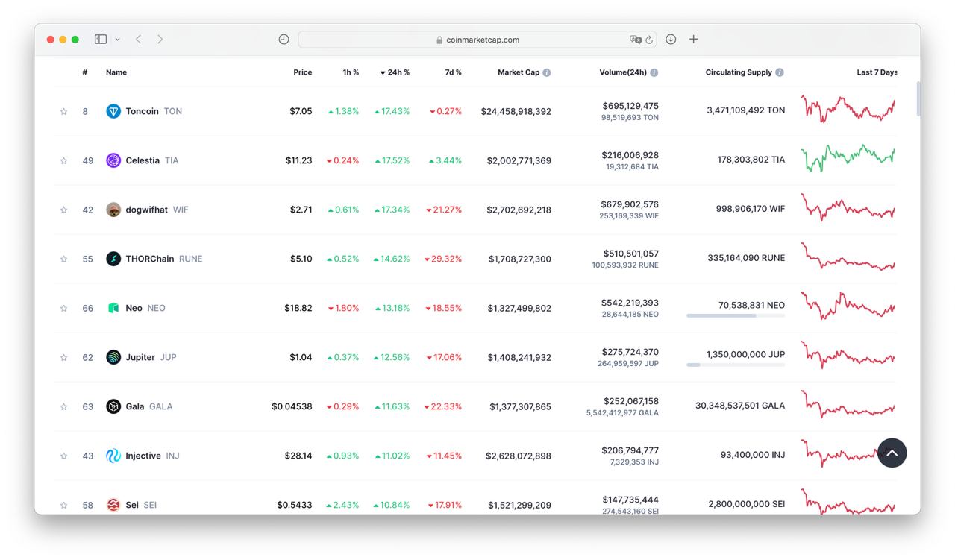This screenshot has height=560, width=955.
Task: Click the dogwifhat coin icon
Action: (x=113, y=210)
